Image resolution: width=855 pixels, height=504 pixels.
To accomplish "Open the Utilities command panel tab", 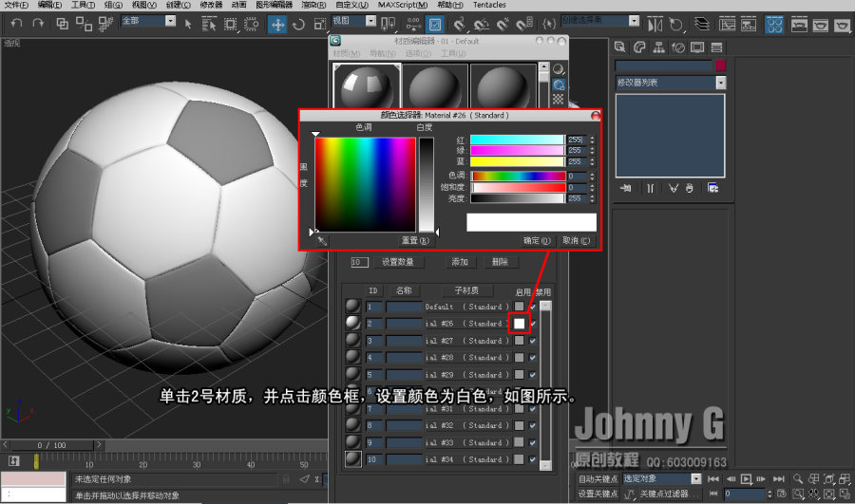I will (716, 47).
